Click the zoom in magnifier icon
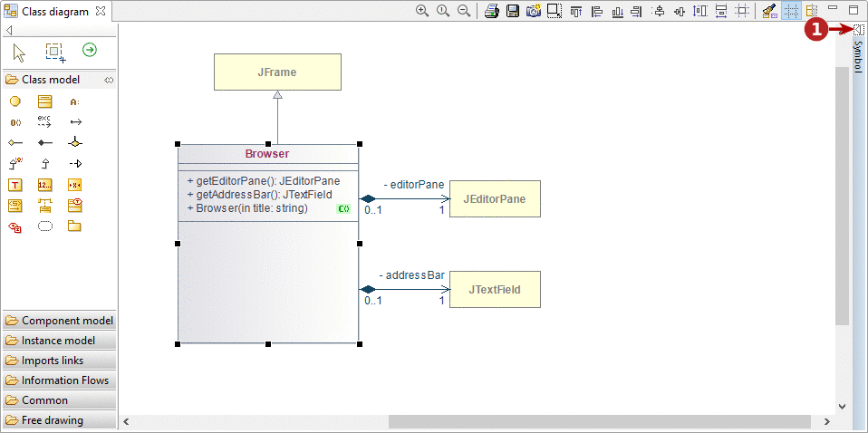 tap(422, 11)
